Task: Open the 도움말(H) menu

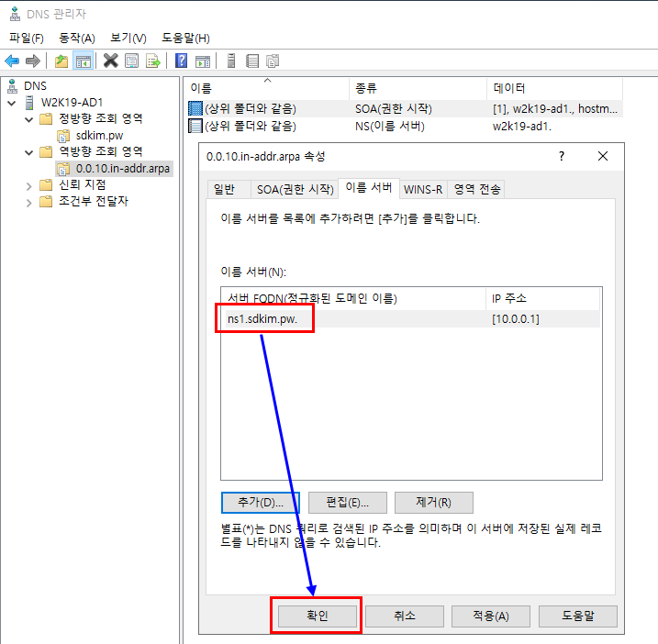Action: click(x=186, y=39)
